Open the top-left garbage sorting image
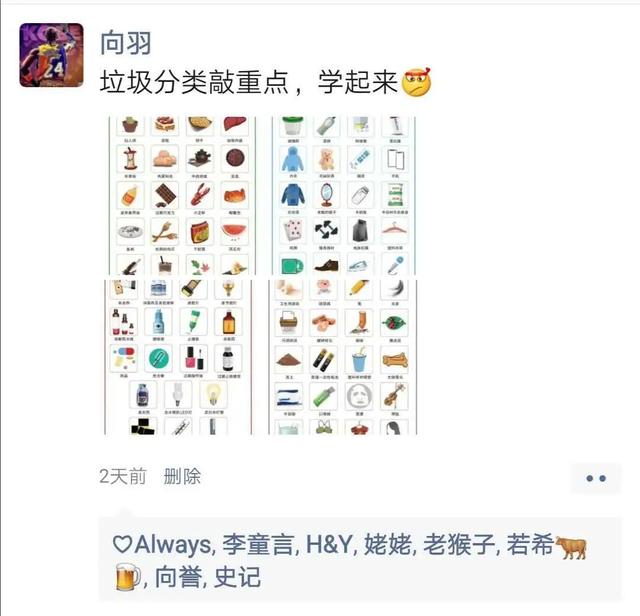 [182, 196]
